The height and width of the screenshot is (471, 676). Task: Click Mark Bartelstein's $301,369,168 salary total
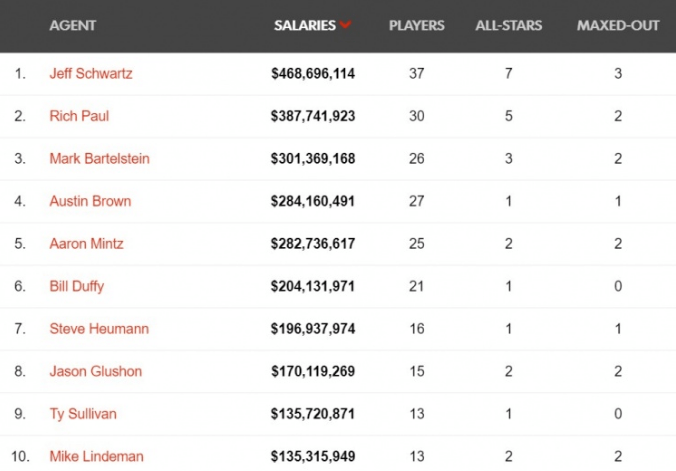(313, 159)
